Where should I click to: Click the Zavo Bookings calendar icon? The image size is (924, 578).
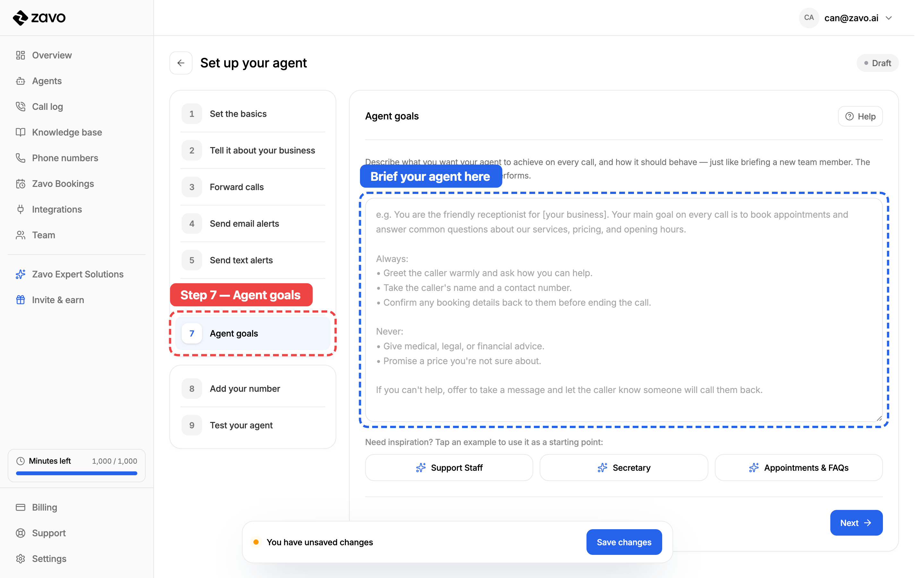(x=21, y=183)
